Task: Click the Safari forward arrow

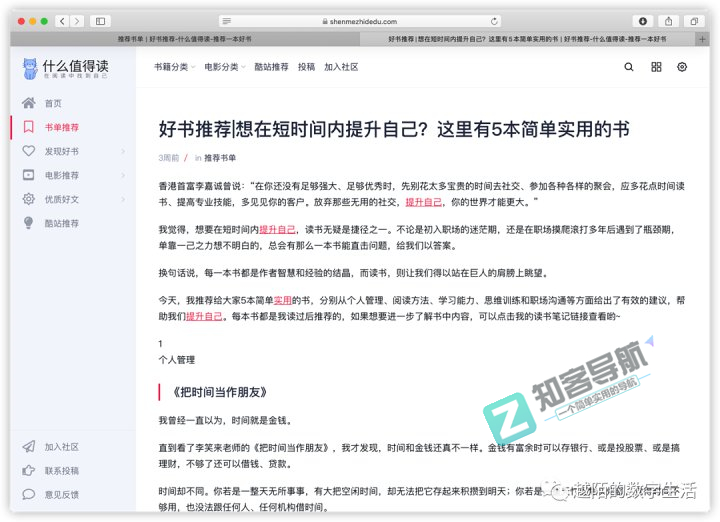Action: pos(77,21)
